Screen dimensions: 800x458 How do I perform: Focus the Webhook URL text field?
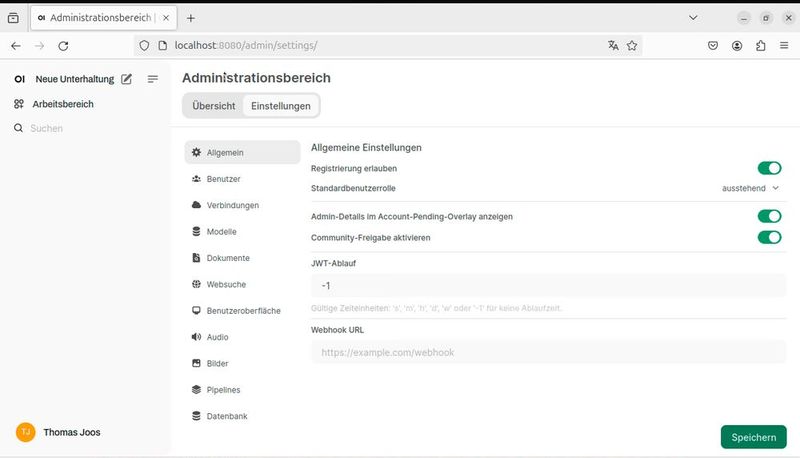(x=548, y=353)
